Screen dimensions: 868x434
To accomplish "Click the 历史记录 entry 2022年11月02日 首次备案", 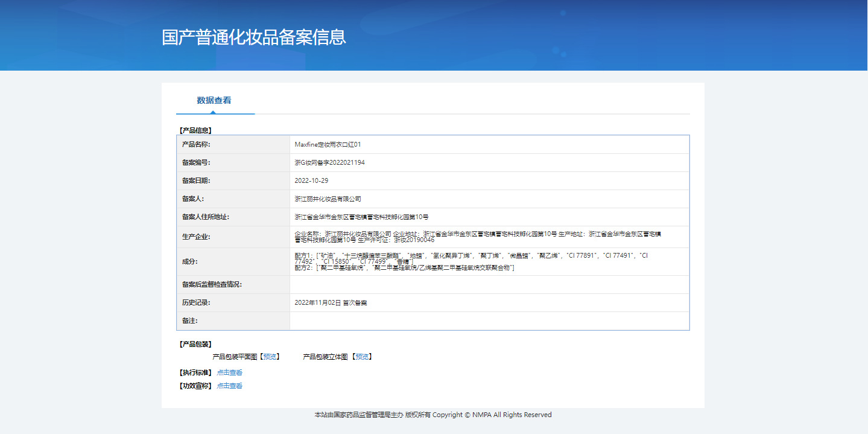I will click(331, 303).
